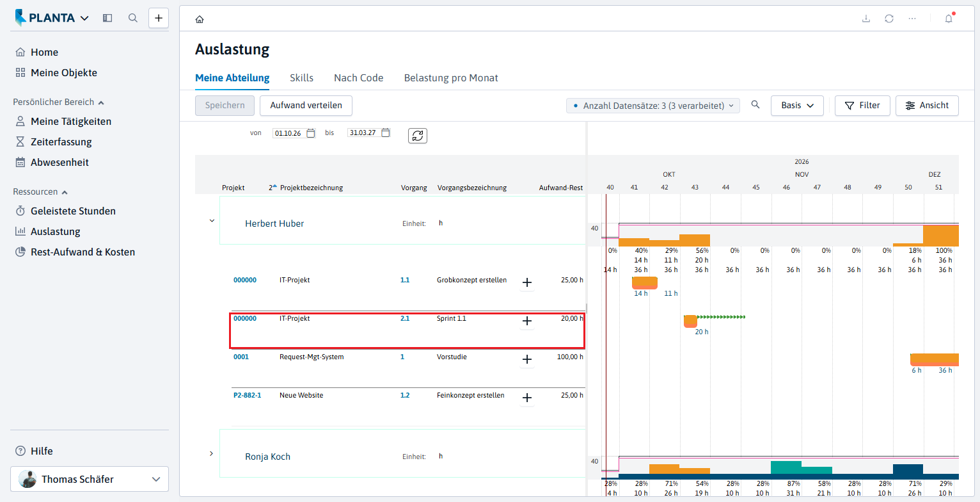Click the download icon in top bar
The height and width of the screenshot is (502, 980).
(x=866, y=19)
